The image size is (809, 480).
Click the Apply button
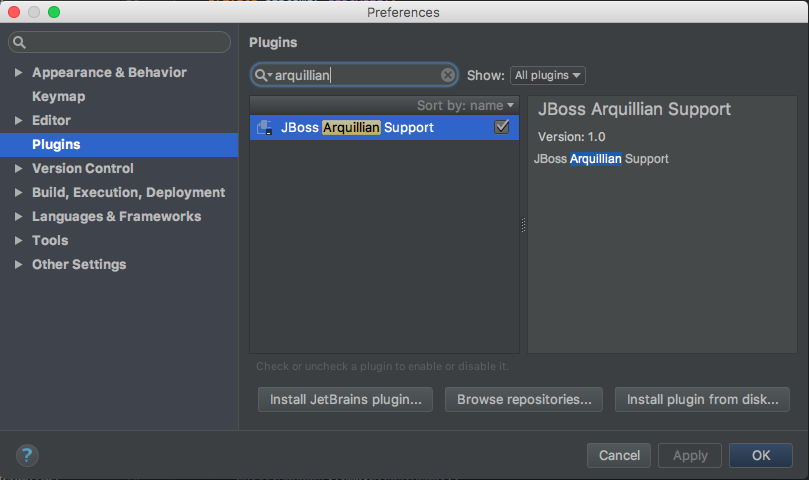click(690, 455)
